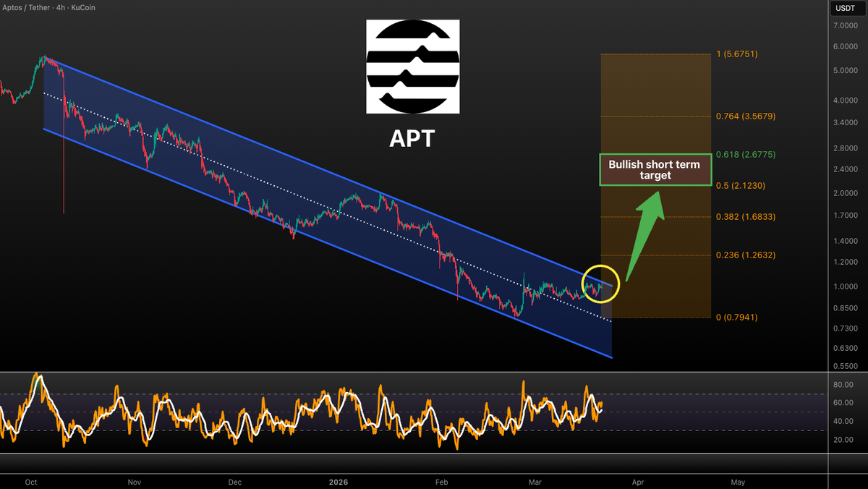Click the 1.2000 price axis label
Screen dimensions: 868x489
[846, 262]
